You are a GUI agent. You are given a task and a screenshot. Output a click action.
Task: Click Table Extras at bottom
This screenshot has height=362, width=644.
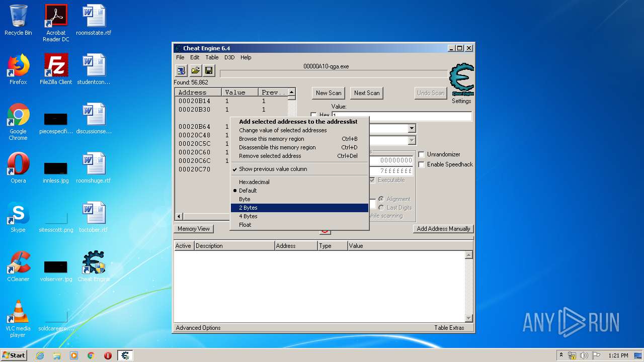click(x=449, y=328)
